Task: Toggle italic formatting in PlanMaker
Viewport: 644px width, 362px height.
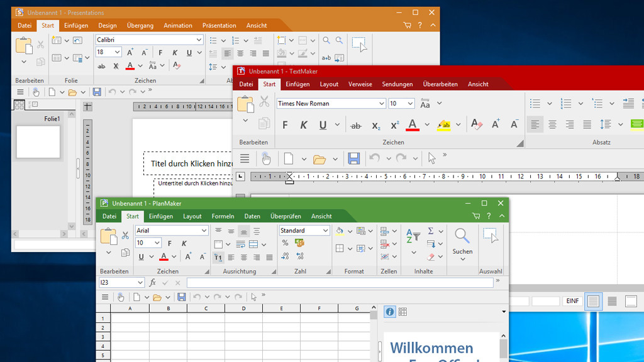Action: click(184, 243)
